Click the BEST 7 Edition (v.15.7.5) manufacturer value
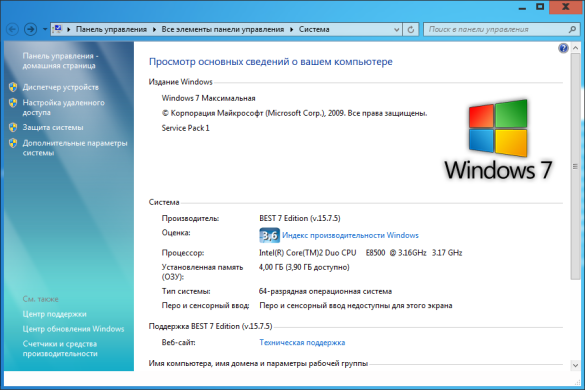 coord(300,218)
